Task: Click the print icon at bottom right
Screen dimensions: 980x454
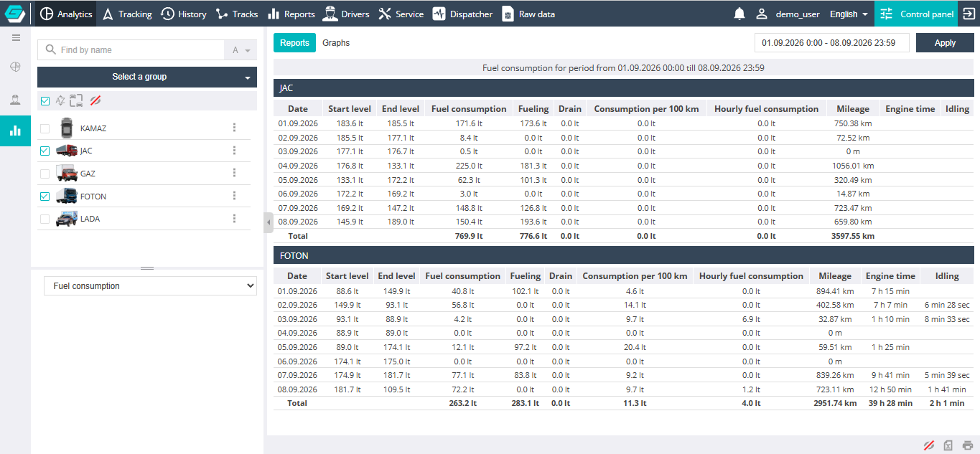Action: (x=968, y=445)
